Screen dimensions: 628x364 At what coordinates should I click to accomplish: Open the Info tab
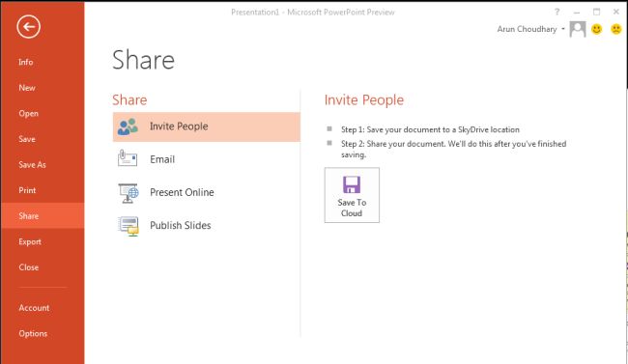point(43,62)
